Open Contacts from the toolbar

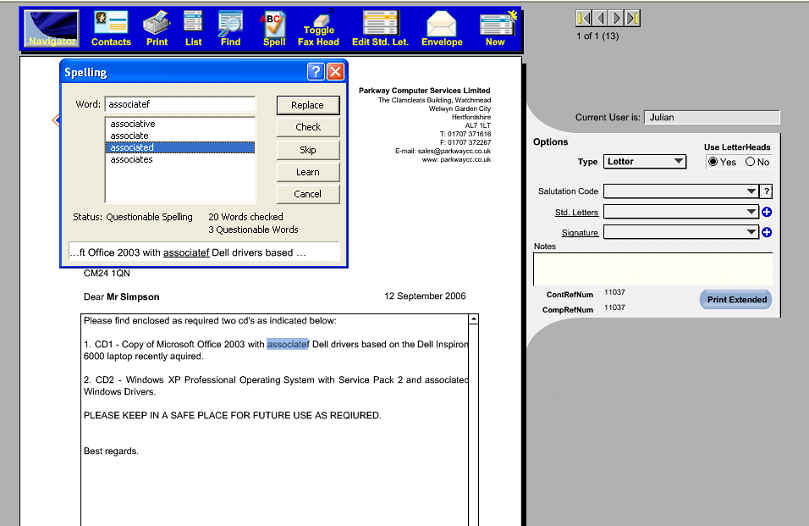[x=111, y=29]
